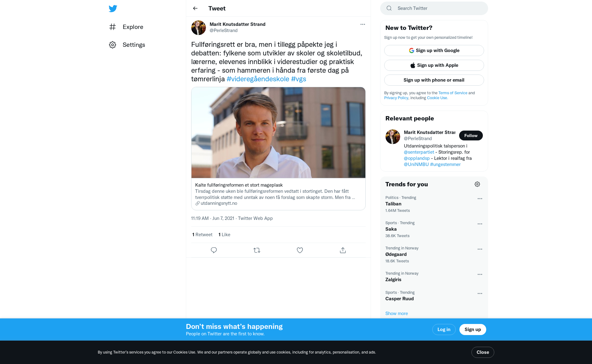Retweet using the retweet icon

257,250
